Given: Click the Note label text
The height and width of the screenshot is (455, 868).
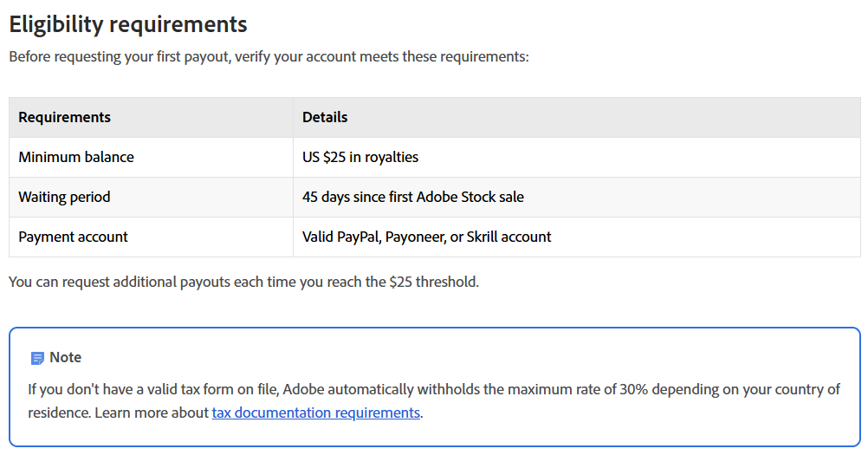Looking at the screenshot, I should [x=65, y=358].
